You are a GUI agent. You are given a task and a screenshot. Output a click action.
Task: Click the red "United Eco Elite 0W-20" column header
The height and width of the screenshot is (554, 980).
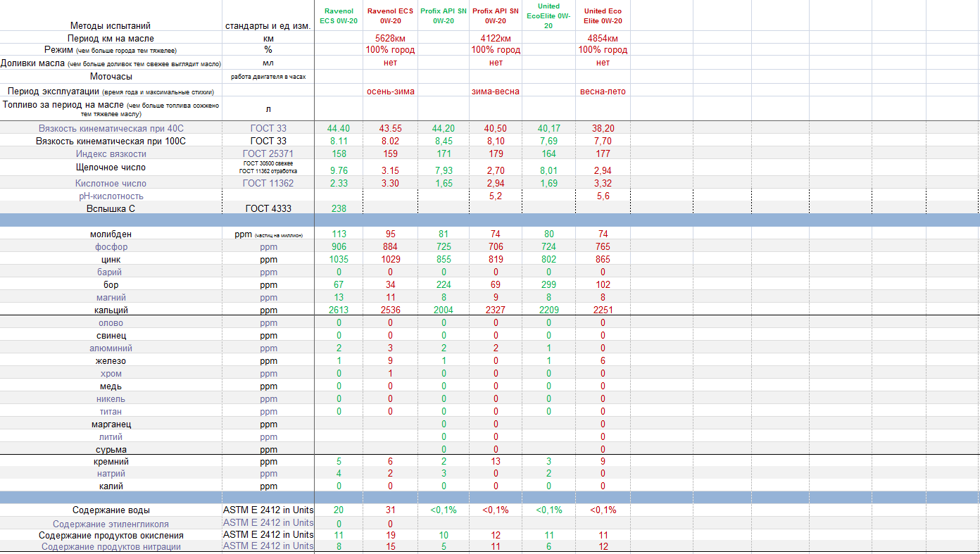tap(603, 16)
